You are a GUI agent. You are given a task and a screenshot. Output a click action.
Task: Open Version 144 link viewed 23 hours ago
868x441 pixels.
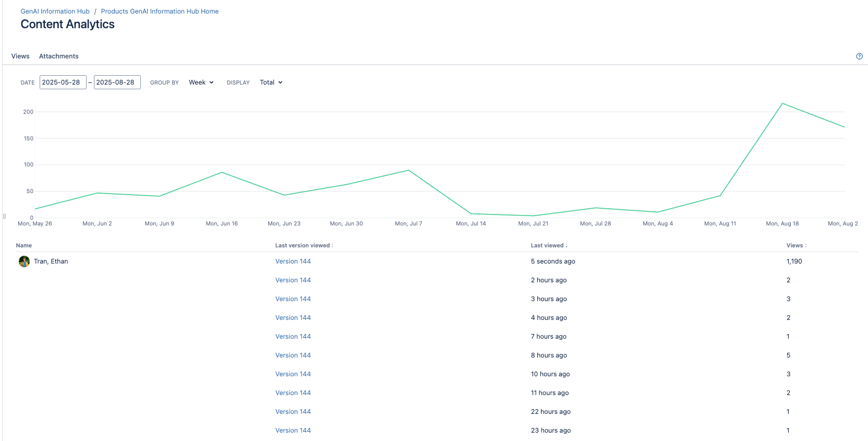293,431
